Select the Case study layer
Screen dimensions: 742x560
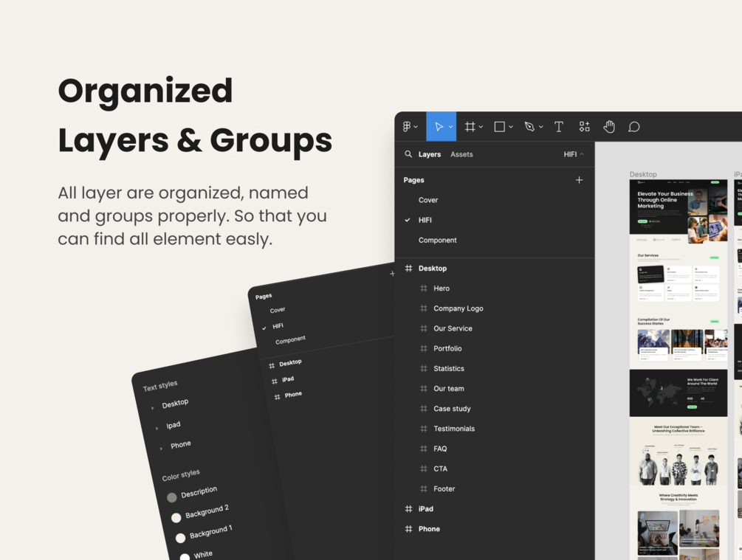point(452,409)
